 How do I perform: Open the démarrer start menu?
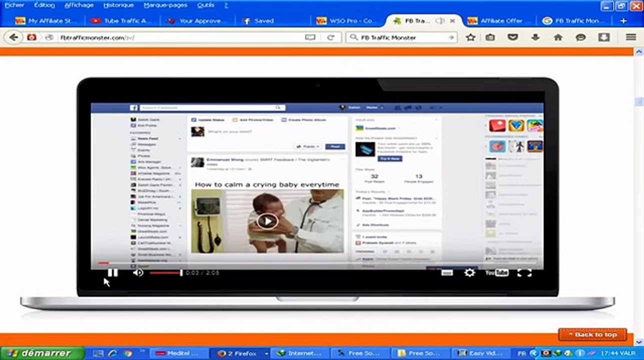point(41,353)
